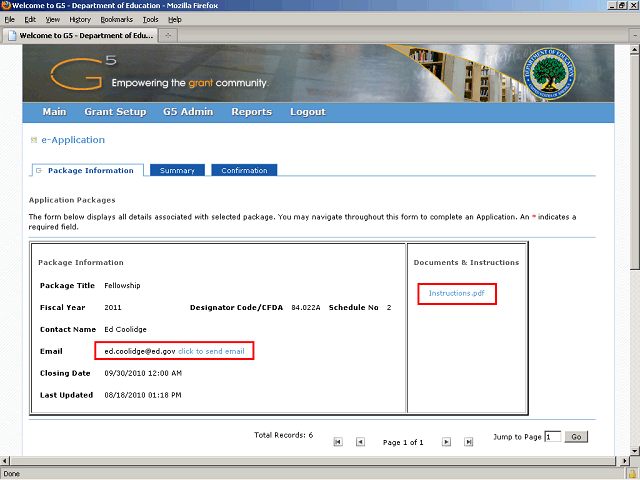Image resolution: width=640 pixels, height=480 pixels.
Task: Click the e-Application heading icon
Action: pos(34,140)
